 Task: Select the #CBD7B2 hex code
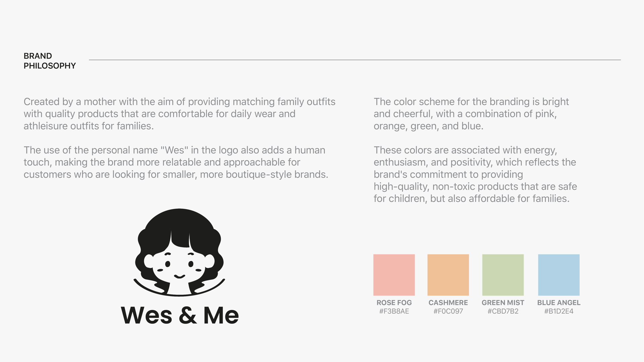(x=503, y=311)
